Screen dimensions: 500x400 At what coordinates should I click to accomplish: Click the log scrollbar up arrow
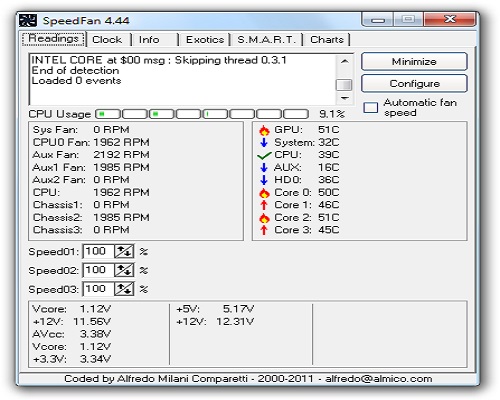coord(344,61)
